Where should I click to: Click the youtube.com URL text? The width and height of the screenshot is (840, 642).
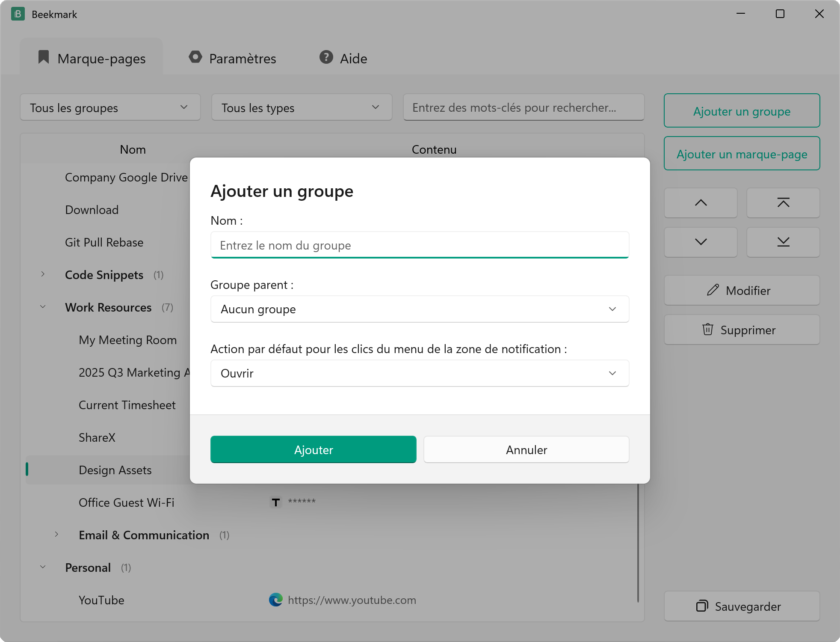click(x=352, y=600)
